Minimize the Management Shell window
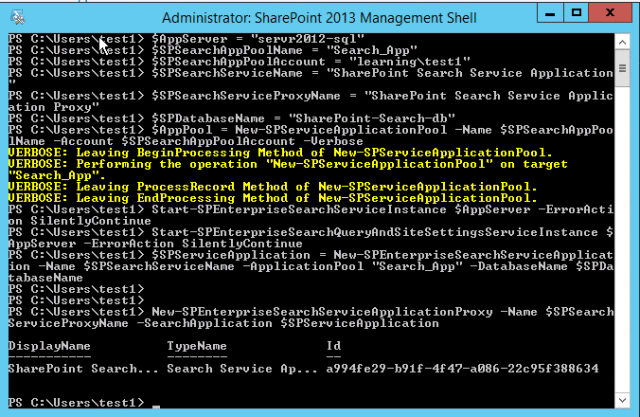Image resolution: width=640 pixels, height=417 pixels. (x=550, y=13)
